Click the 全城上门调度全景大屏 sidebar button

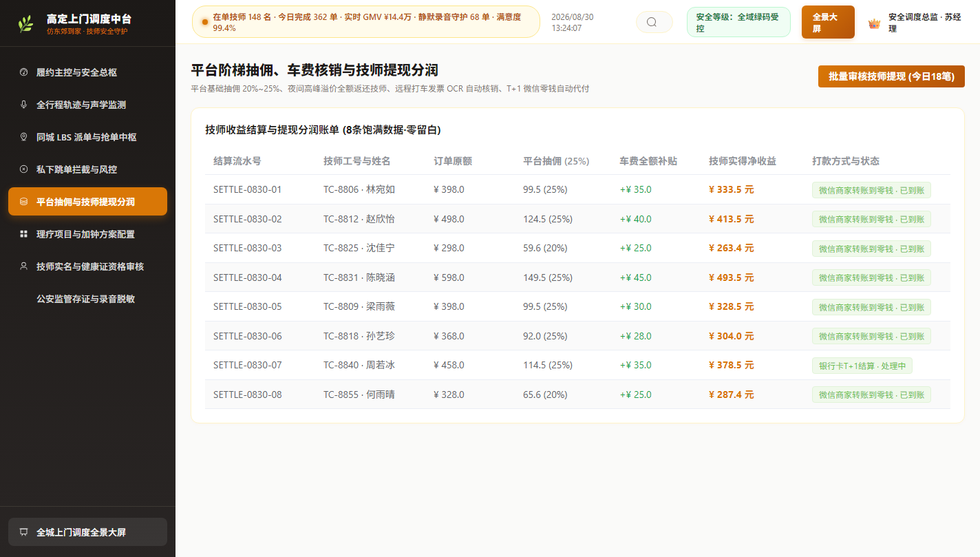[87, 532]
